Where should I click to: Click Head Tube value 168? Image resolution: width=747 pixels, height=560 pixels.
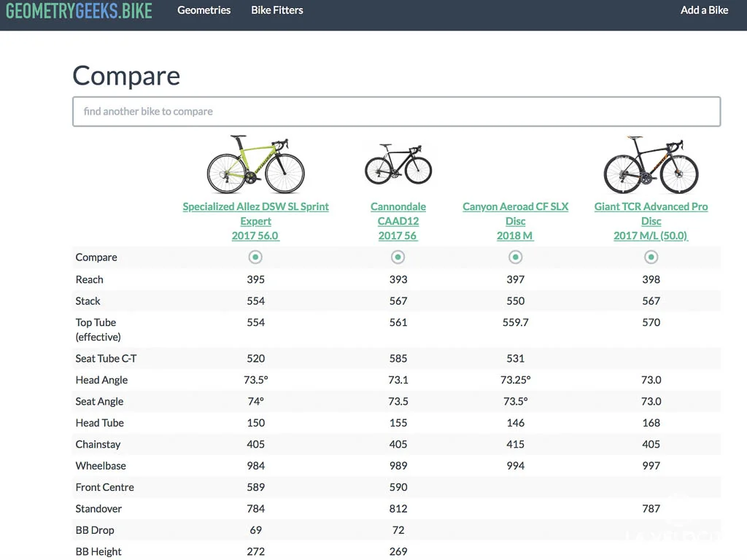click(x=651, y=423)
